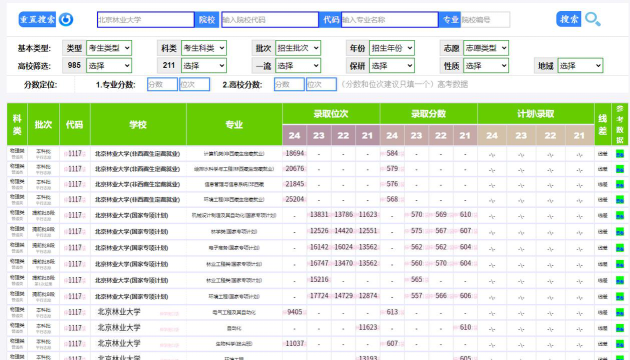Click the 代码 column header in the table
This screenshot has height=360, width=630.
pos(75,125)
